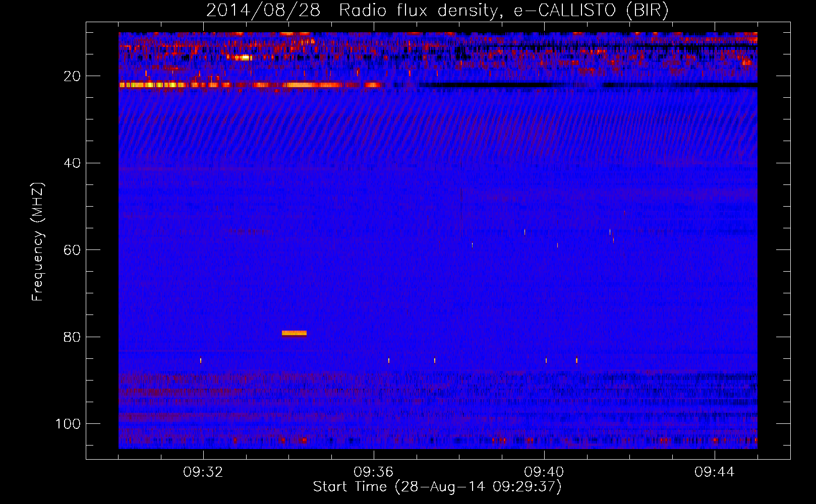Click the orange burst bar near 80 MHz

coord(294,333)
